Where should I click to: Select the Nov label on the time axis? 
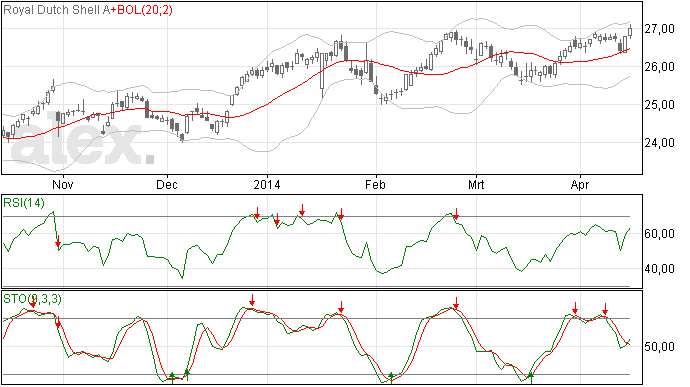click(x=62, y=184)
